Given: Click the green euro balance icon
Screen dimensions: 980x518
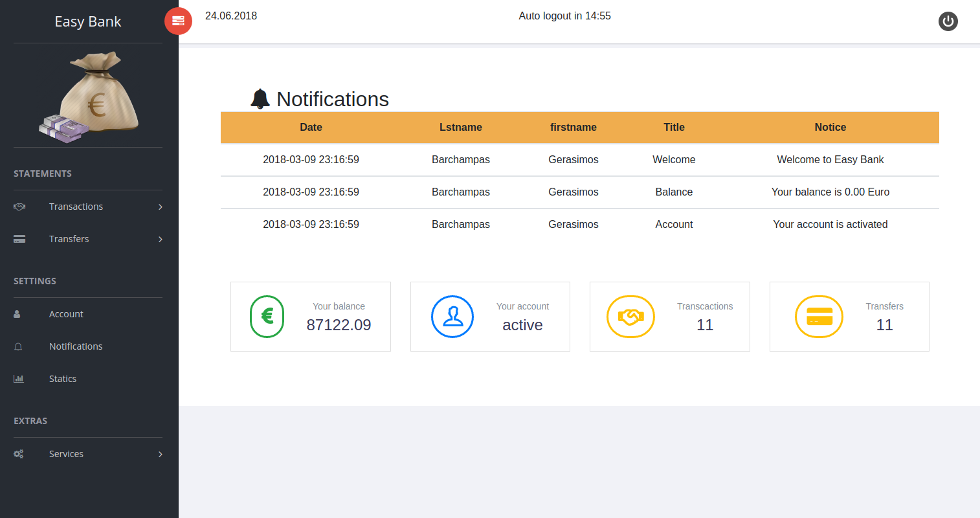Looking at the screenshot, I should (267, 317).
